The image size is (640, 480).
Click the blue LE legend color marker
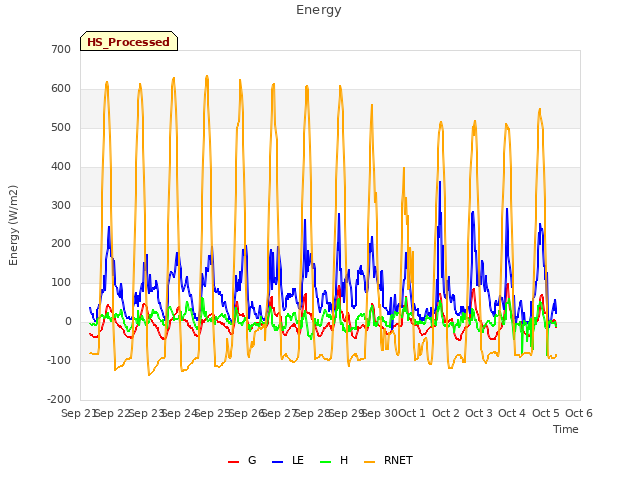(277, 462)
